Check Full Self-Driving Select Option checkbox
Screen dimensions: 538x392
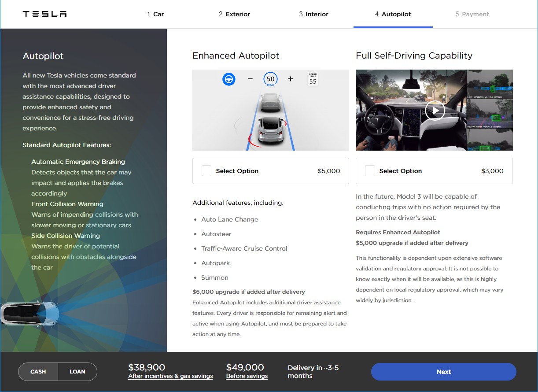(x=370, y=171)
